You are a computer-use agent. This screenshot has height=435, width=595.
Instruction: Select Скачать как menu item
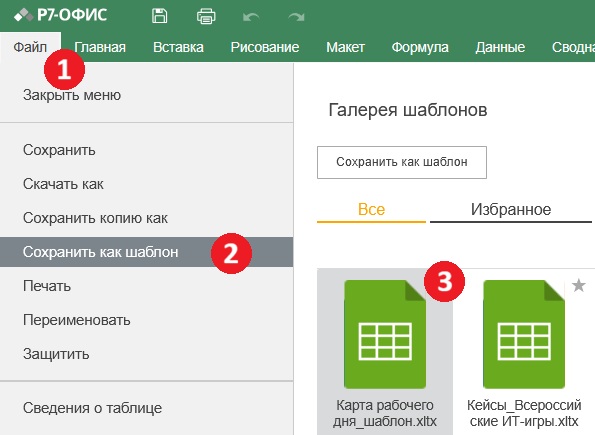(x=146, y=184)
